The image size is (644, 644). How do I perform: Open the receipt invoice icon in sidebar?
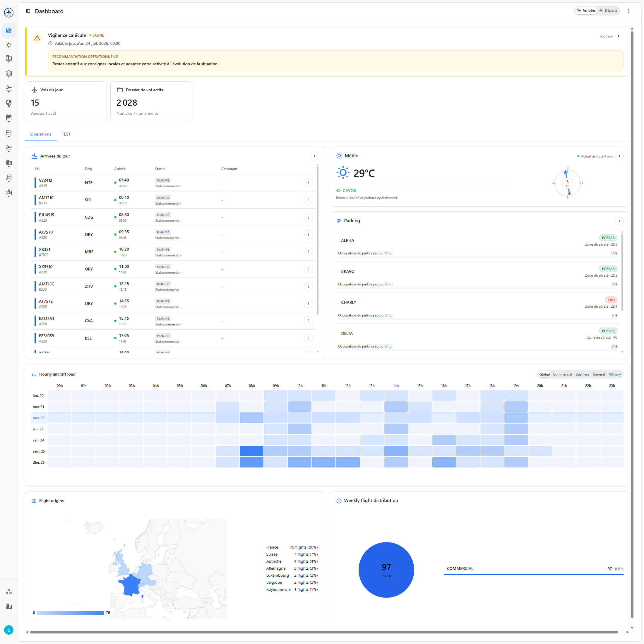point(9,178)
